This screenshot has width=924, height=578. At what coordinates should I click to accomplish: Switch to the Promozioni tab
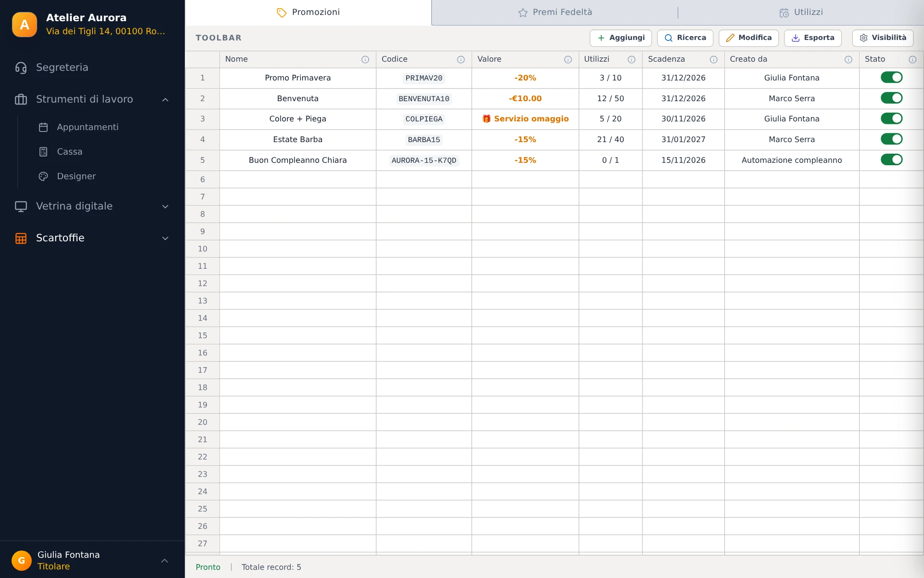308,13
